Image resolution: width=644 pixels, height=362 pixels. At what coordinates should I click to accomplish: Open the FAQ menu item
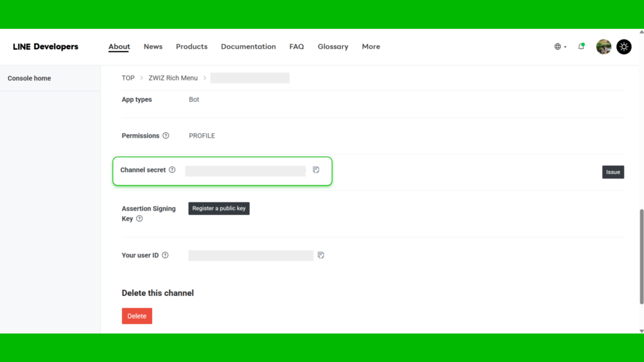tap(297, 47)
